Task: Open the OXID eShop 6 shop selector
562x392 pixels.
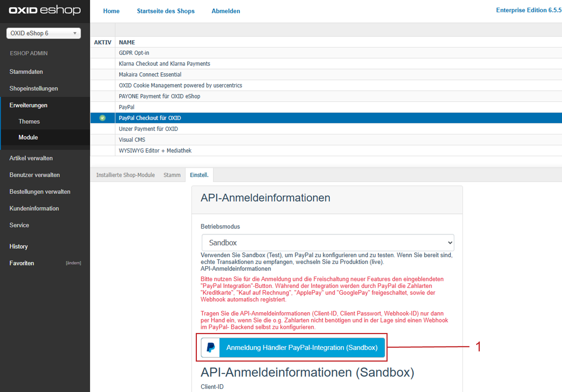Action: click(x=43, y=33)
